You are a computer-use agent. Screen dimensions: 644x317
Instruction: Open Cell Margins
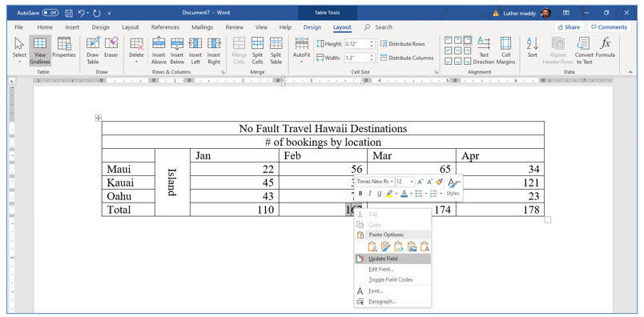pos(505,50)
